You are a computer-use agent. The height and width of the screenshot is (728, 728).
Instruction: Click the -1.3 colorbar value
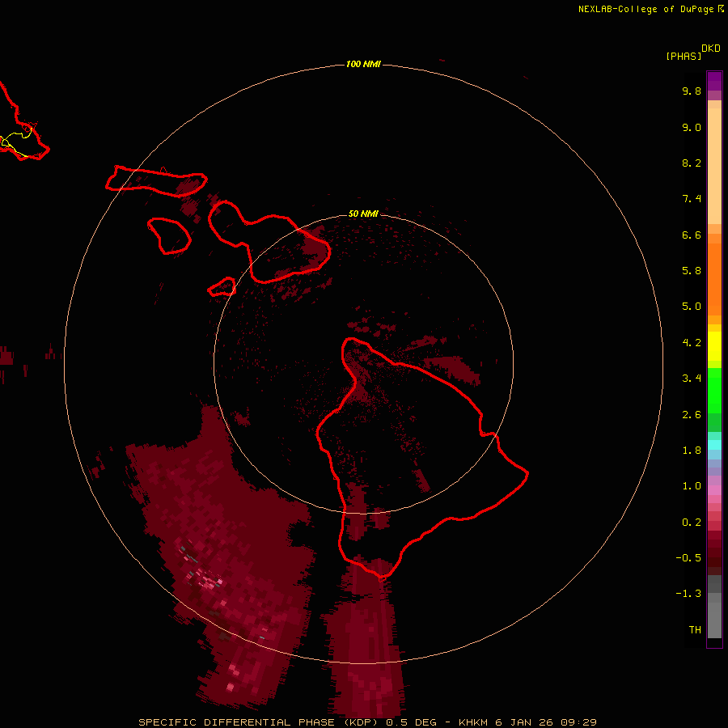(688, 594)
